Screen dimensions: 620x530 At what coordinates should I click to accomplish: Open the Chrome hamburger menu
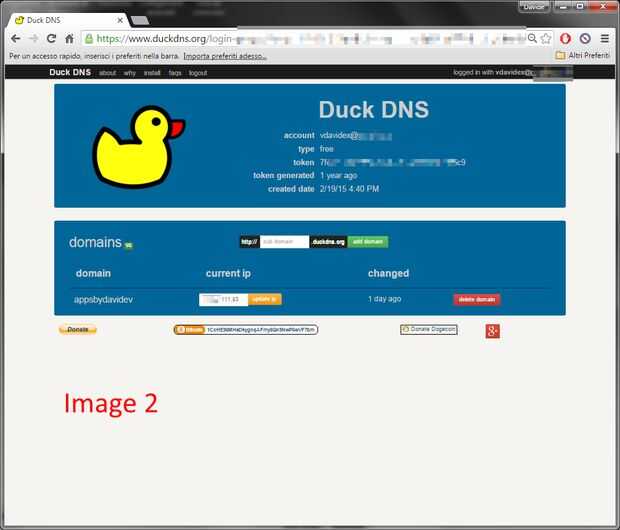604,38
